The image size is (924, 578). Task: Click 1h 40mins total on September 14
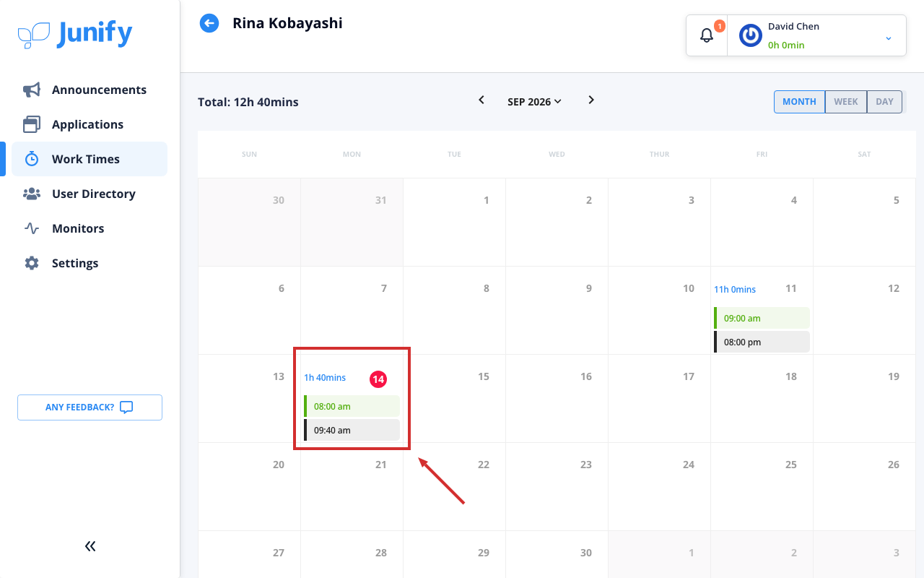[x=325, y=378]
